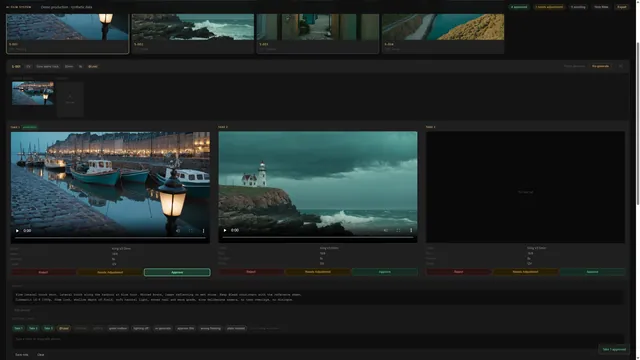Play the Take 2 lighthouse video

[x=225, y=230]
